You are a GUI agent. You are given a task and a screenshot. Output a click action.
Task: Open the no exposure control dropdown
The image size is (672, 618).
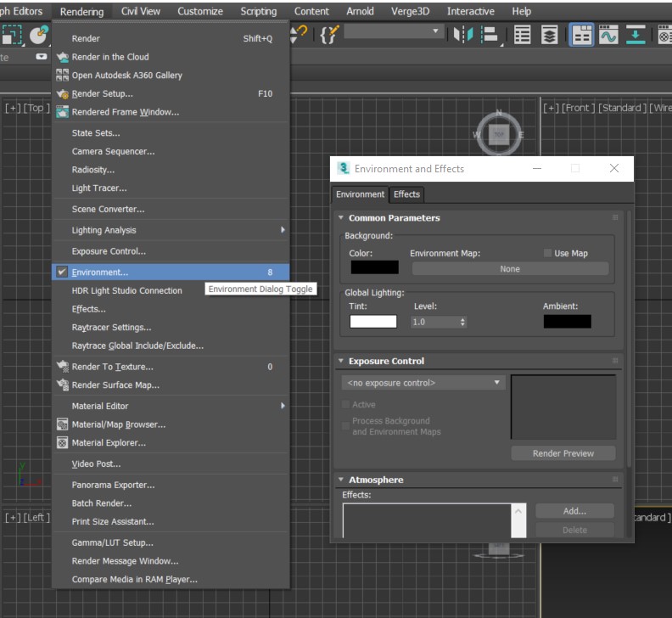[423, 383]
